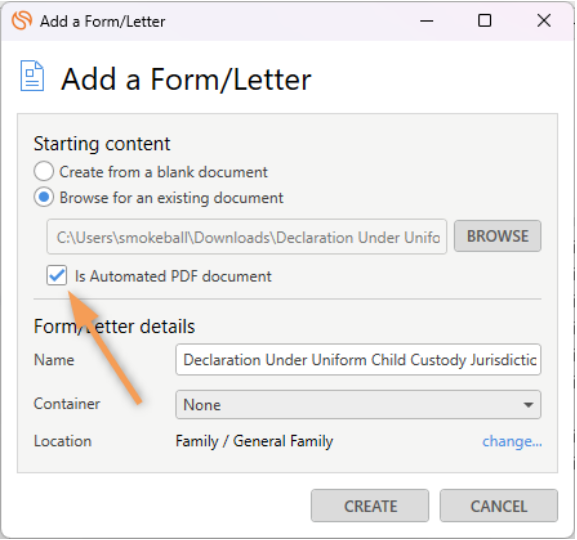Click the Starting content section heading
Image resolution: width=577 pixels, height=540 pixels.
tap(102, 144)
